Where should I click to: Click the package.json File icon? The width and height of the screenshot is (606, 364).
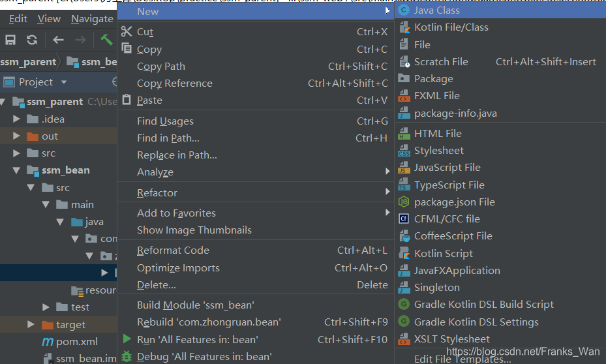[x=404, y=202]
